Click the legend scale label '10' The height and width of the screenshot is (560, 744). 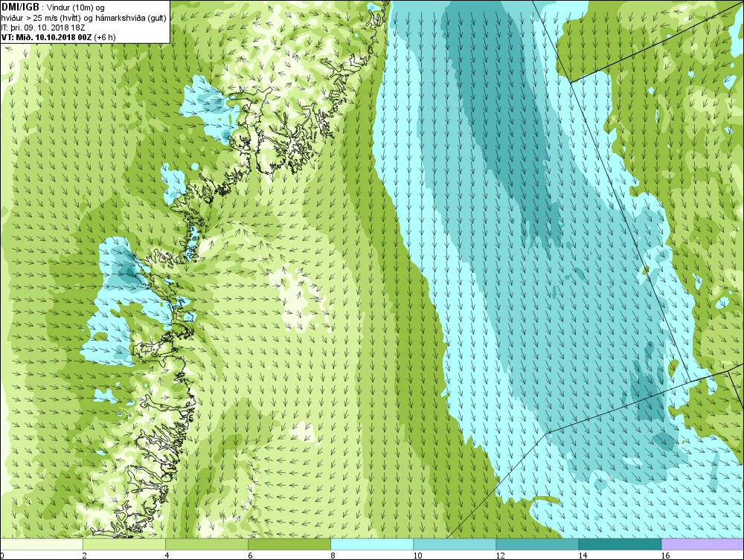(x=417, y=556)
